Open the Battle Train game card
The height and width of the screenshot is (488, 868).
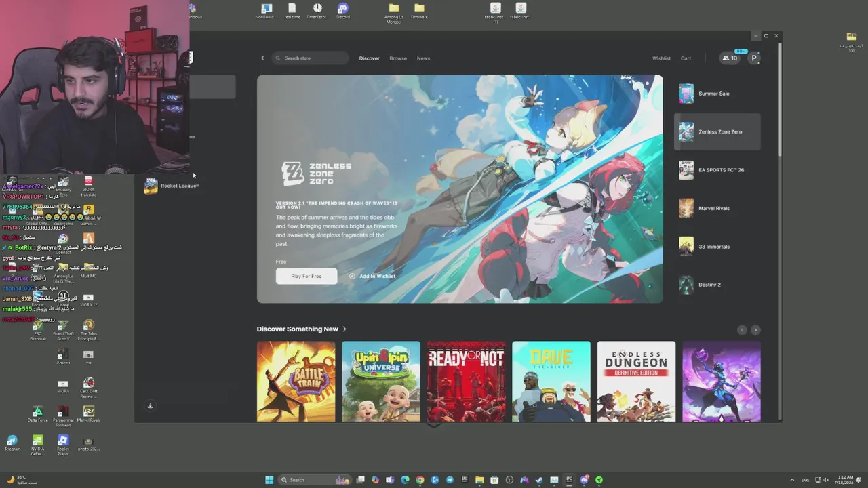tap(296, 382)
